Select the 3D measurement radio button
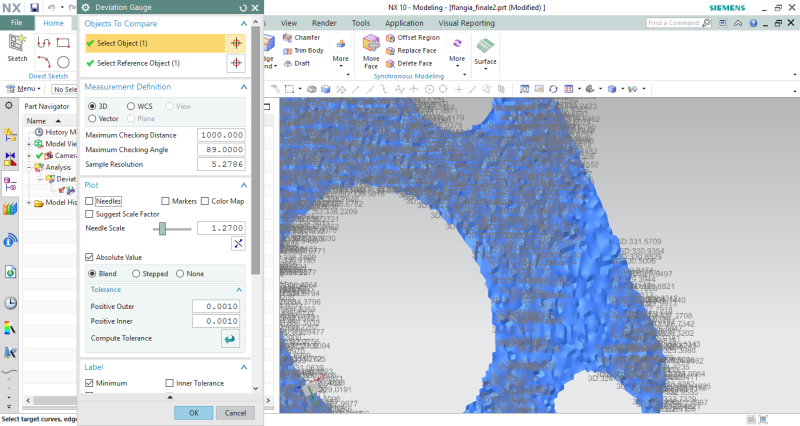800x426 pixels. click(x=92, y=106)
